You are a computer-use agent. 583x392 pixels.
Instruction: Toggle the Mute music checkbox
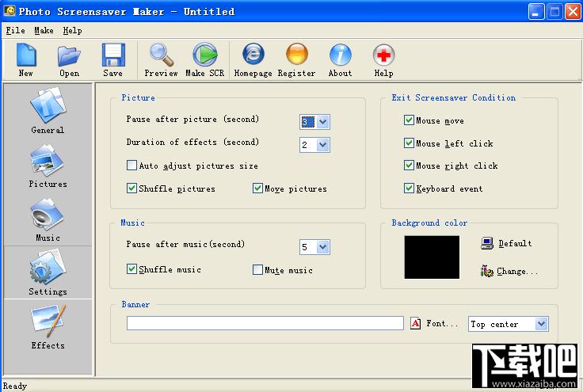[x=257, y=270]
